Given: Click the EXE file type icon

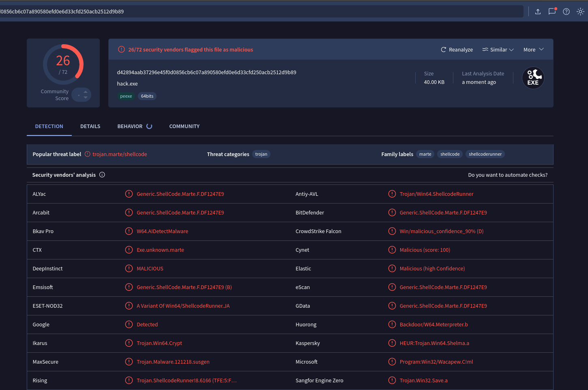Looking at the screenshot, I should (533, 78).
